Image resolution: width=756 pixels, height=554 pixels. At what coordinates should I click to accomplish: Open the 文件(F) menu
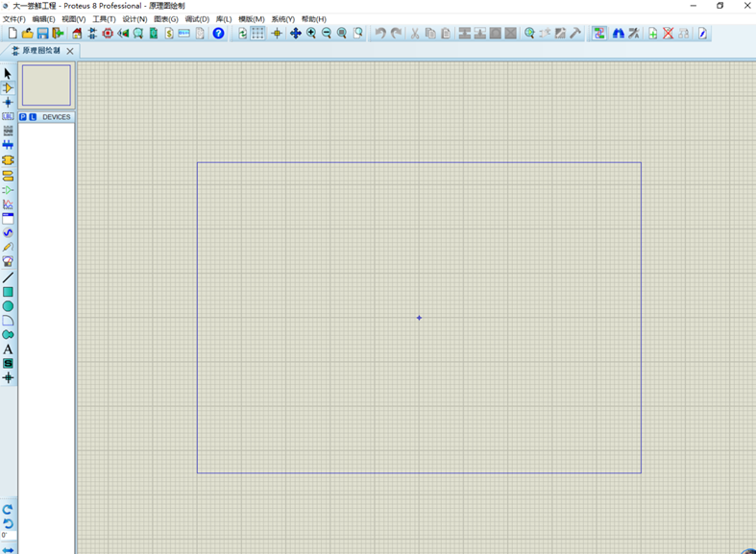(x=14, y=19)
